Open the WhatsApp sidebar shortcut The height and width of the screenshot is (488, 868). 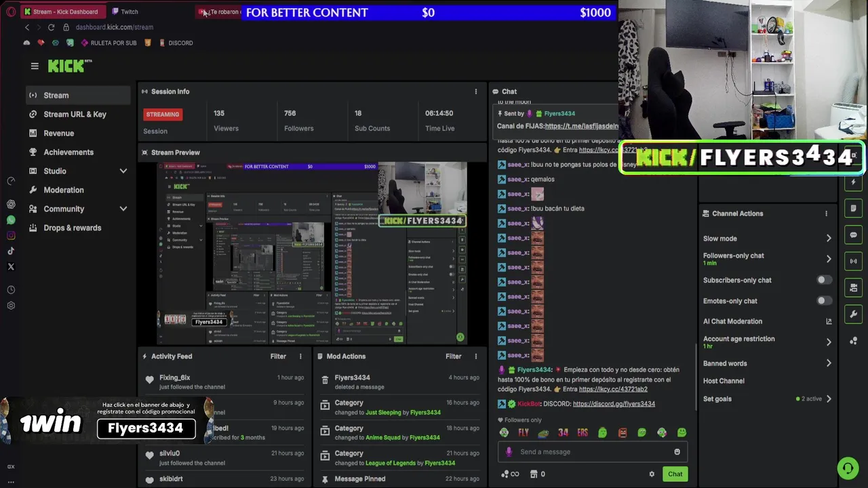(x=11, y=220)
